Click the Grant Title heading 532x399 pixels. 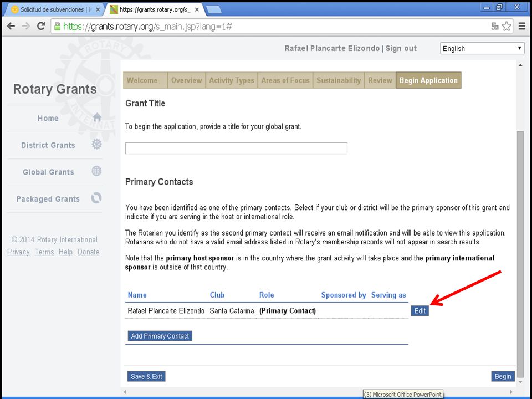coord(145,103)
